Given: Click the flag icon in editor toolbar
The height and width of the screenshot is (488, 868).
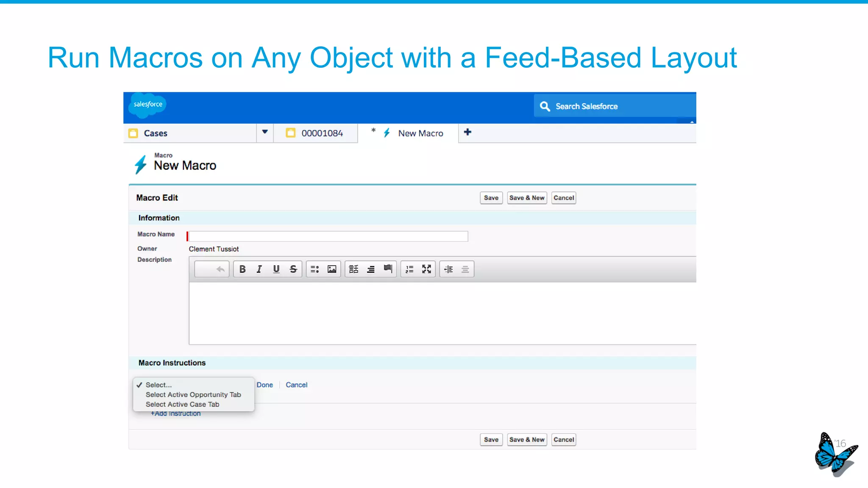Looking at the screenshot, I should [x=388, y=269].
